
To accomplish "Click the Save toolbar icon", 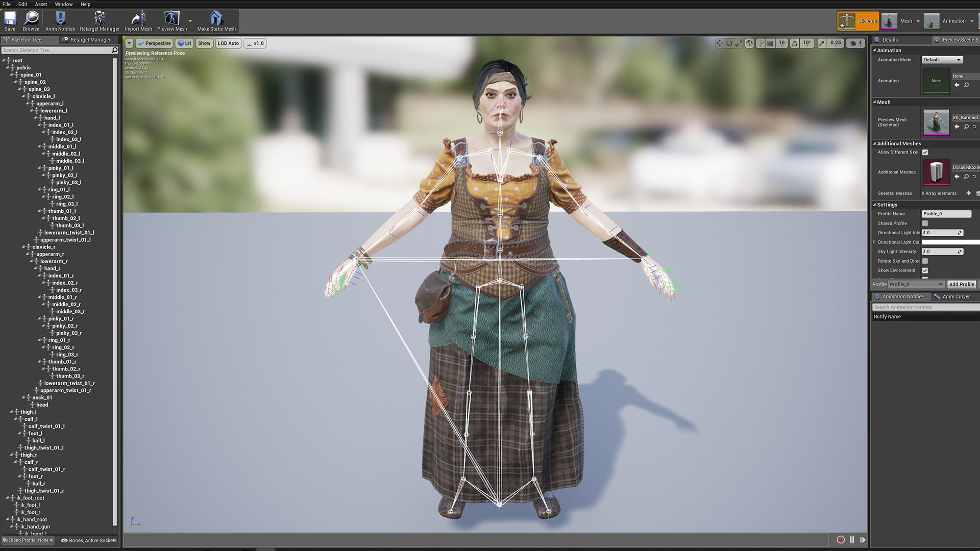I will click(10, 21).
